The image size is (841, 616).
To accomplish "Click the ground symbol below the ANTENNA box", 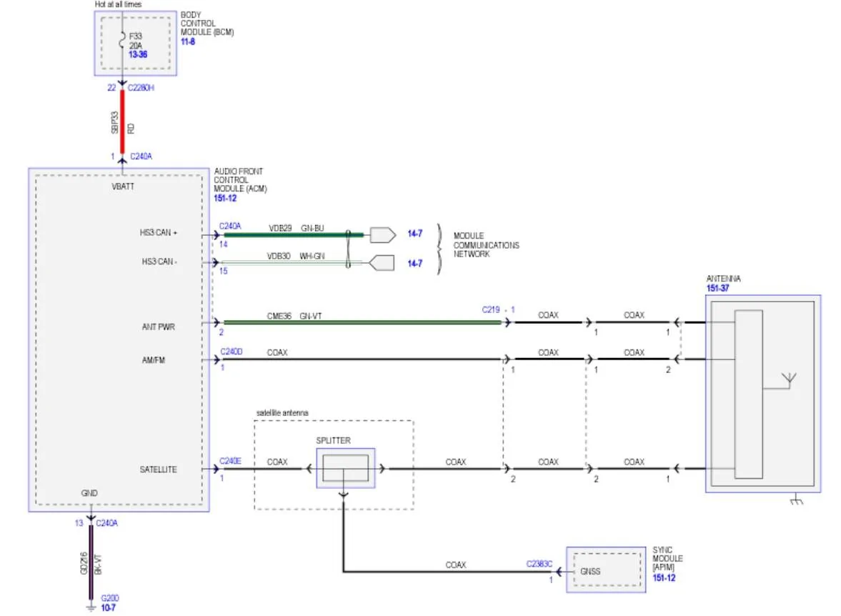I will pos(797,500).
